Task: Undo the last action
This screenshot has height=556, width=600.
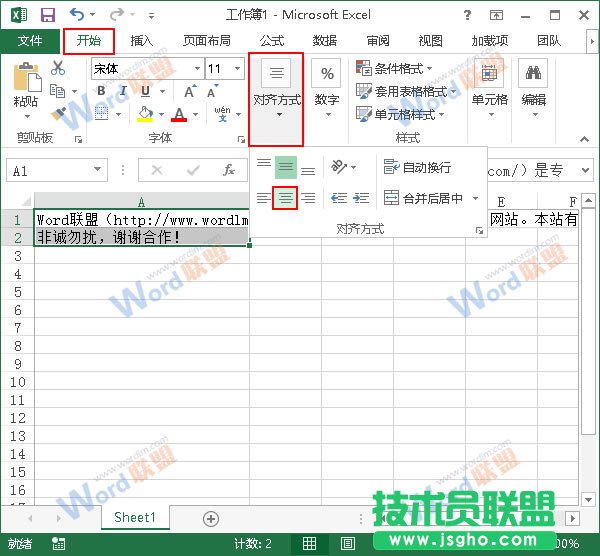Action: coord(77,15)
